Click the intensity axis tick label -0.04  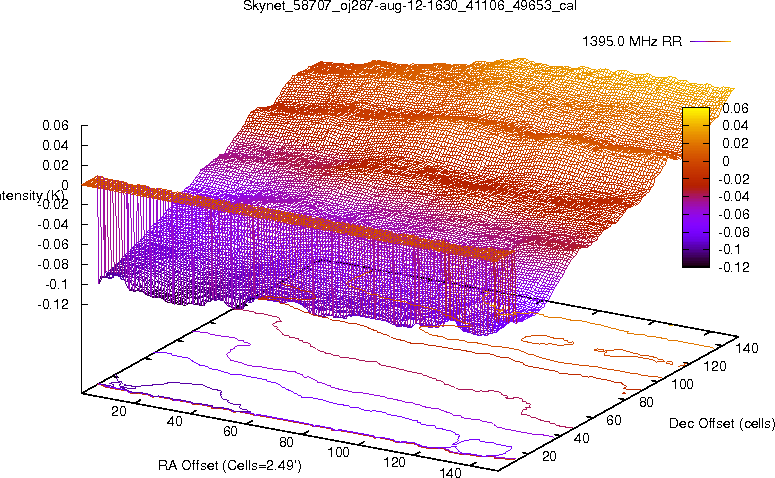coord(53,225)
